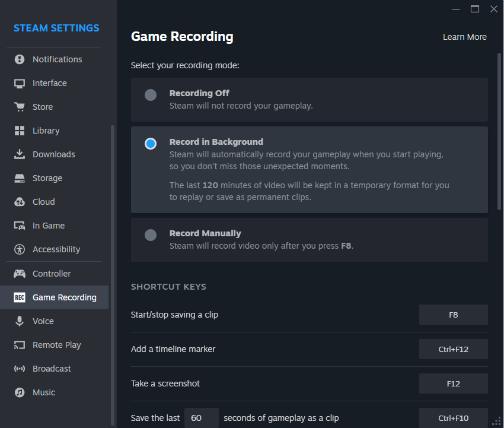Click the window corner grip
The image size is (504, 428).
[x=497, y=421]
